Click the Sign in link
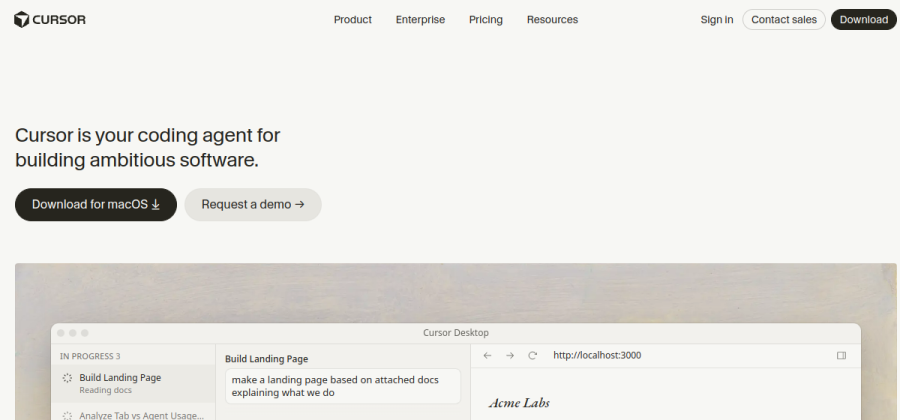 (717, 20)
